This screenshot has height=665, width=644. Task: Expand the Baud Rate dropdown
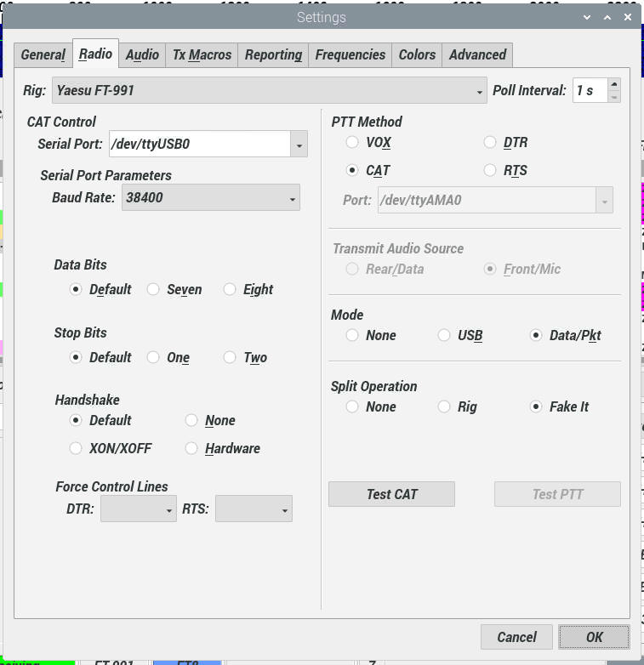294,198
